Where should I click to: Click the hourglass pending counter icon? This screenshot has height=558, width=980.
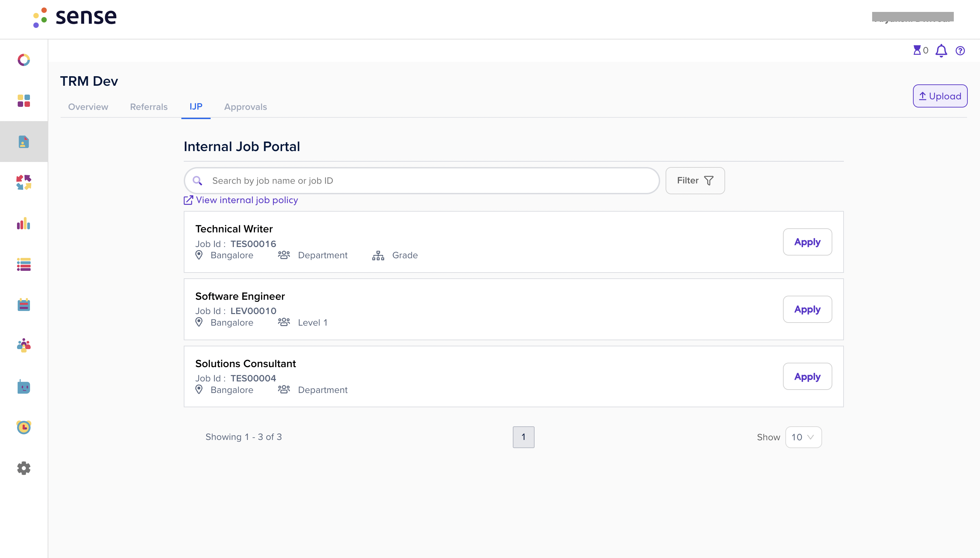[917, 50]
